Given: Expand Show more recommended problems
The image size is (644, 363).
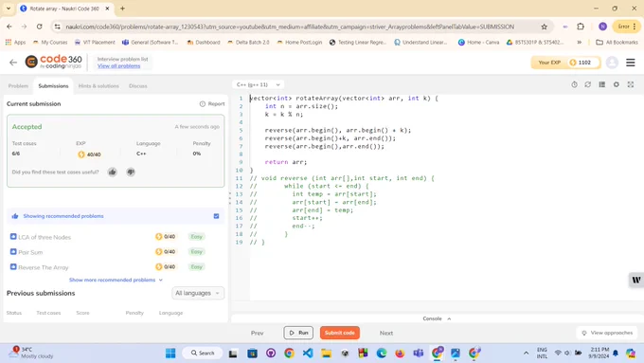Looking at the screenshot, I should pyautogui.click(x=116, y=280).
